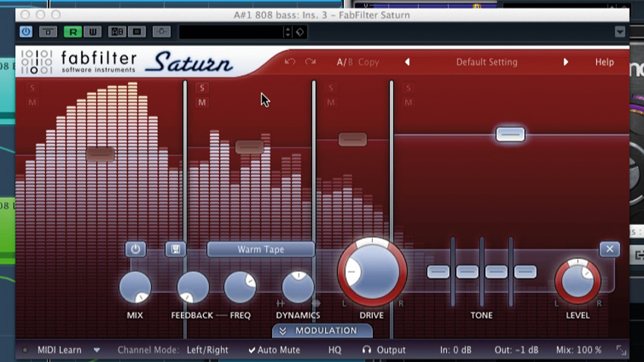Enable Write automation button W

(x=92, y=32)
